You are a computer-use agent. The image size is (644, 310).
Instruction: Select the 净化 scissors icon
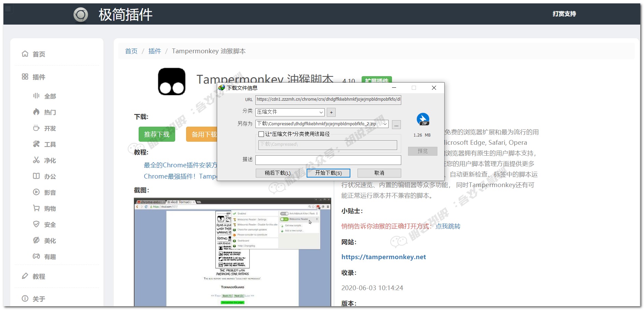point(36,160)
